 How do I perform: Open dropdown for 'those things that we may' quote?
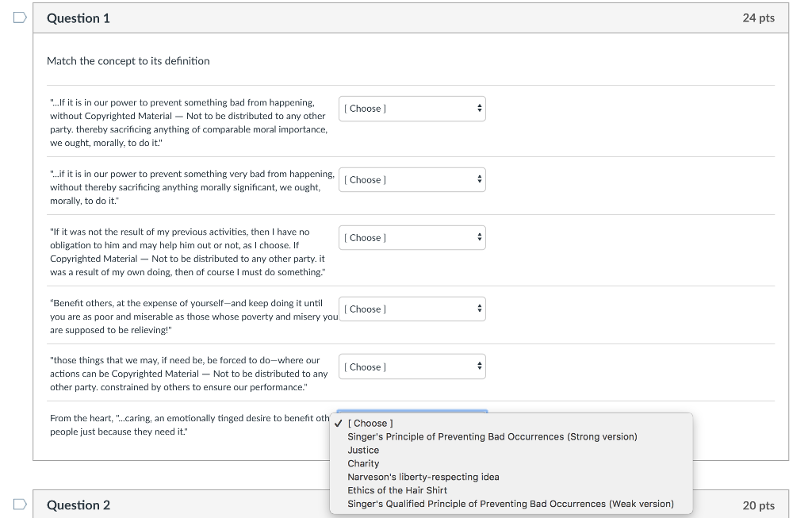412,366
